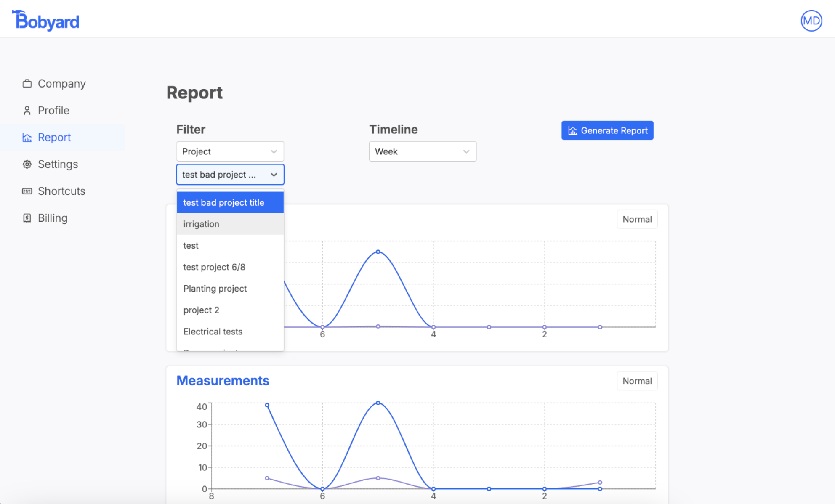Click the Bobyard logo

pyautogui.click(x=45, y=20)
